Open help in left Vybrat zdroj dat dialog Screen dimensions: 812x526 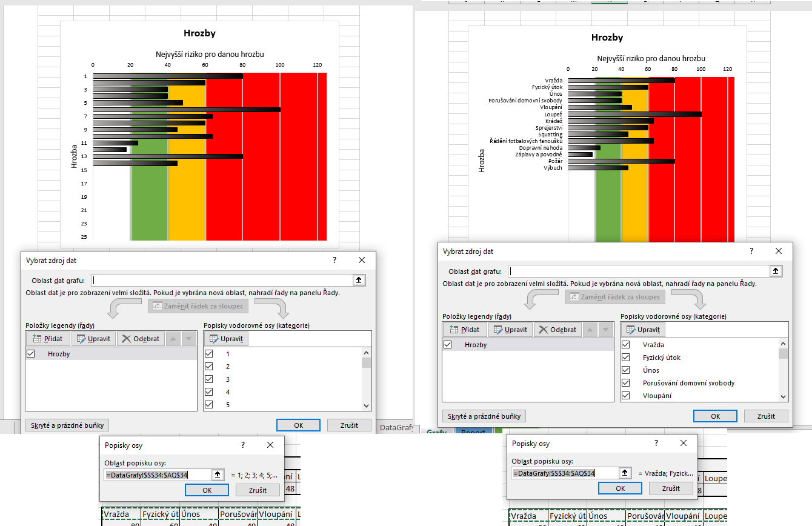tap(334, 260)
